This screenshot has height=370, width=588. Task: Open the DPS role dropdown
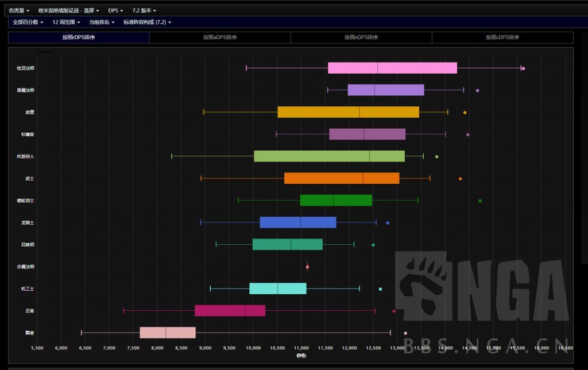pos(116,10)
